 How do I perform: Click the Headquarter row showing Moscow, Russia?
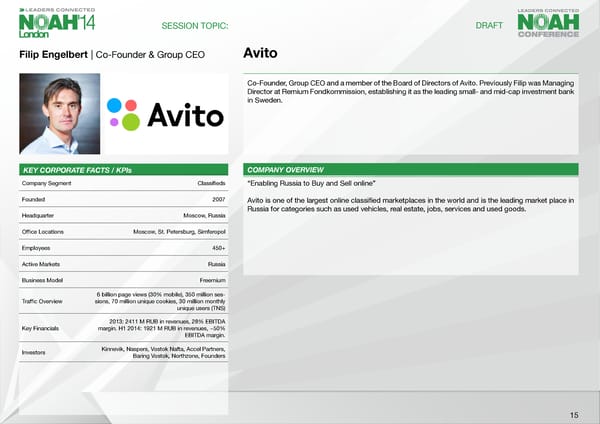124,215
